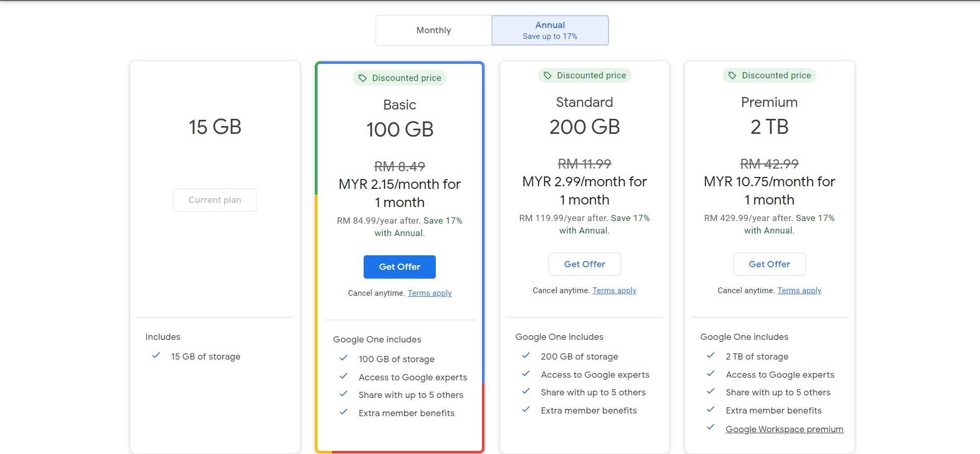Switch to Monthly billing tab
Image resolution: width=980 pixels, height=454 pixels.
(x=434, y=30)
